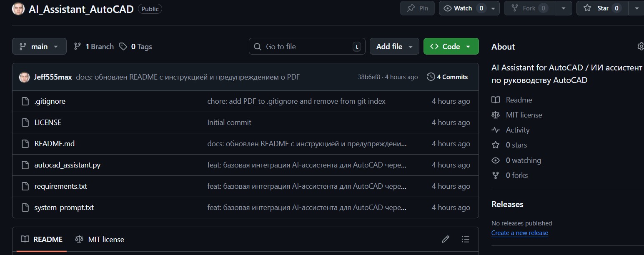Click the Activity pulse icon
Image resolution: width=644 pixels, height=255 pixels.
tap(496, 130)
